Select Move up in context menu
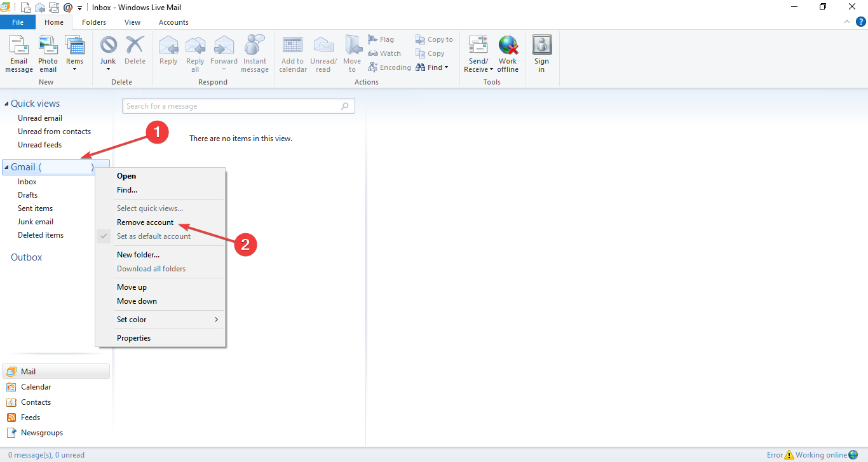The width and height of the screenshot is (868, 462). point(160,287)
